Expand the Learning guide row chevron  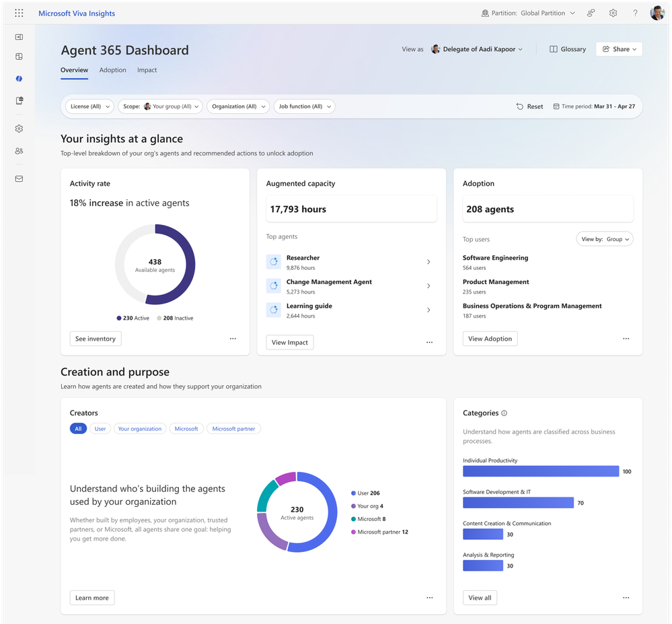pos(428,310)
